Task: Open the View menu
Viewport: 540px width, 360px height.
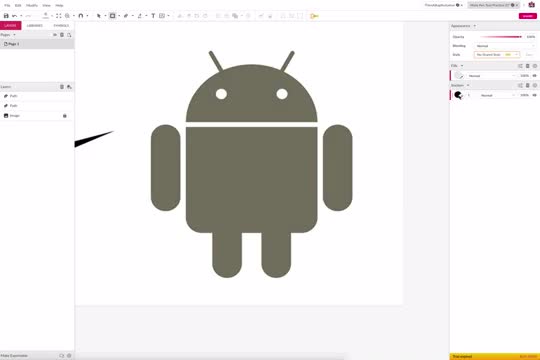Action: click(x=46, y=6)
